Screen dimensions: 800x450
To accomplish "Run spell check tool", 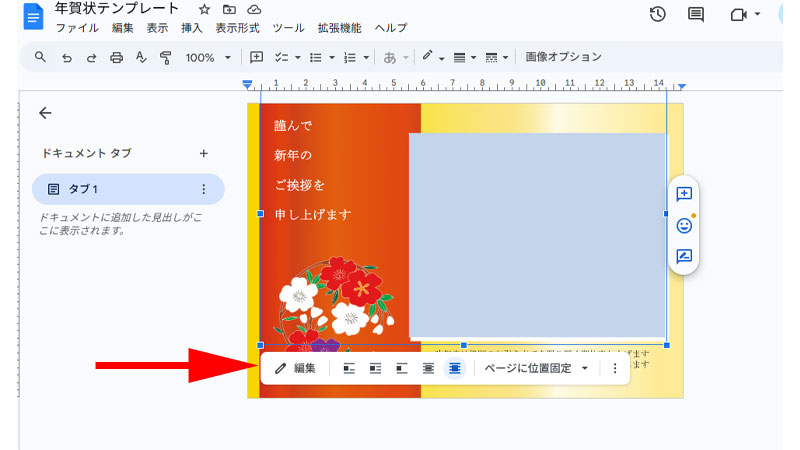I will tap(141, 58).
